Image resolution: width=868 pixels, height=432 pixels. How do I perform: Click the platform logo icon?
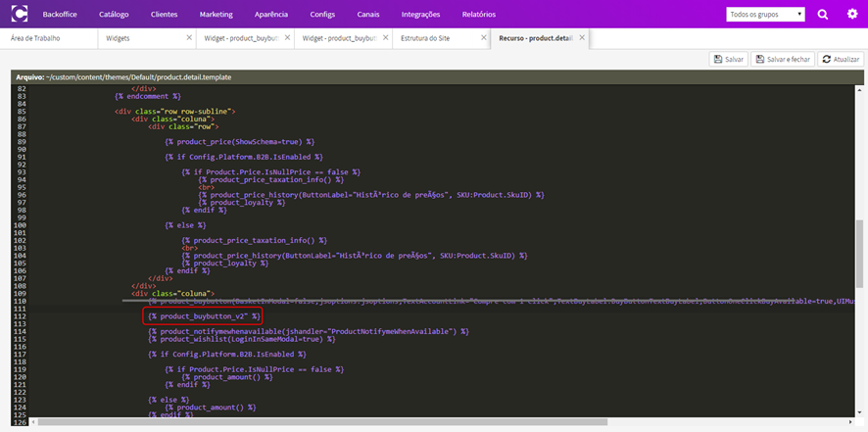pos(20,14)
